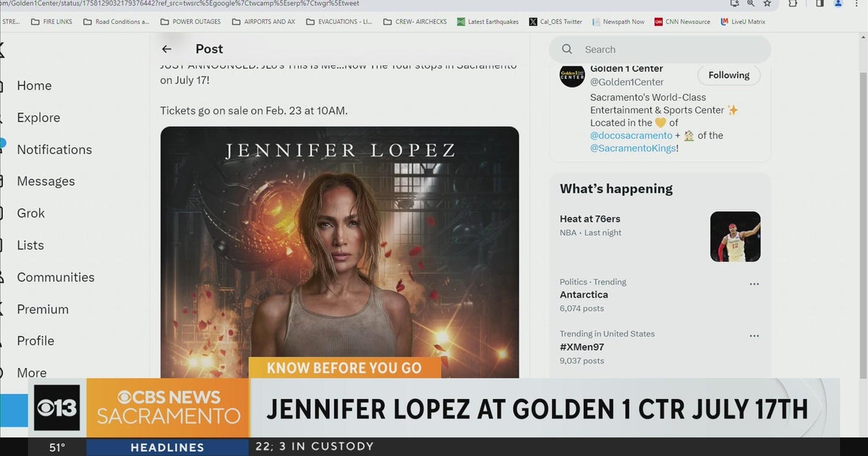The image size is (868, 456).
Task: Open the #XMen97 trending topic
Action: (x=582, y=347)
